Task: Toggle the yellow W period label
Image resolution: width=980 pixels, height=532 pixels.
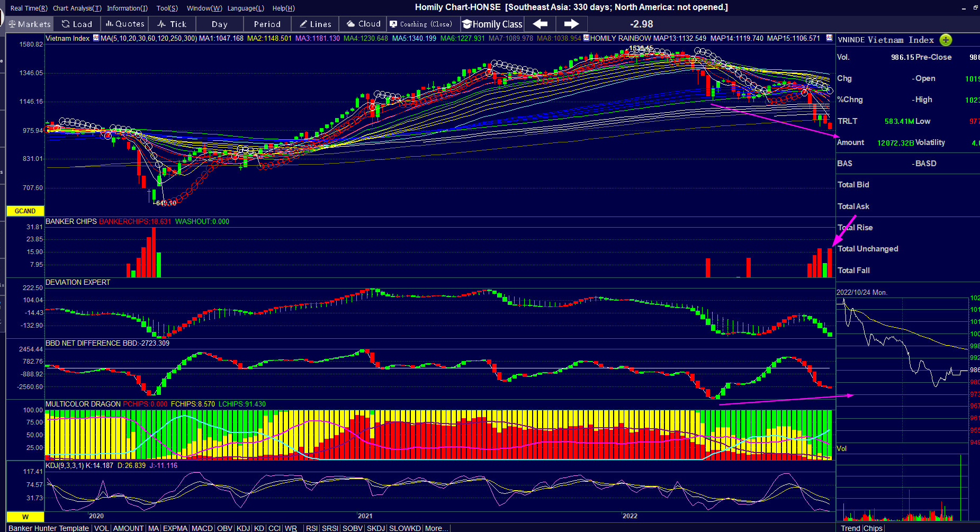Action: point(25,517)
